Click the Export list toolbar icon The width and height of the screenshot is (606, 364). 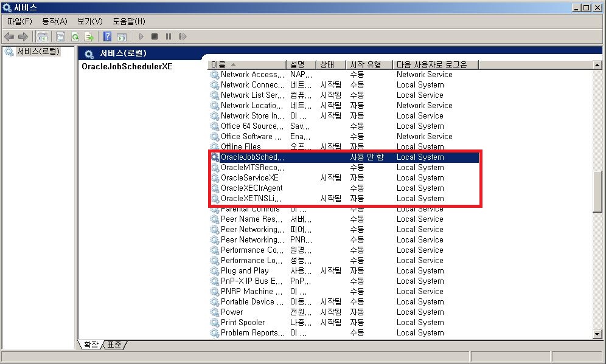(89, 36)
